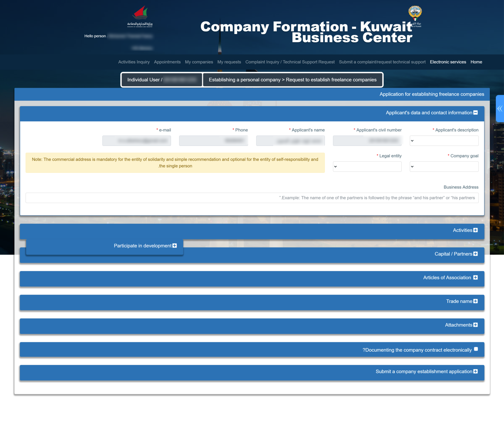The width and height of the screenshot is (504, 439).
Task: Open the Activities Inquiry page
Action: tap(134, 62)
